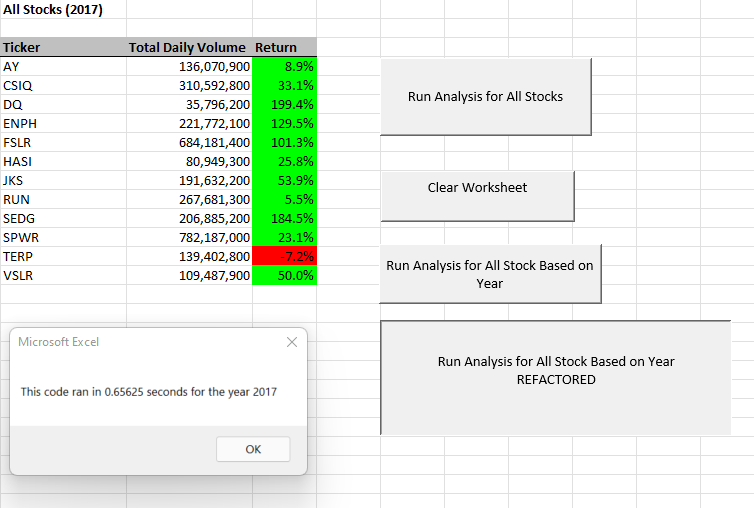Select the All Stocks (2017) title cell
The image size is (754, 508).
(x=63, y=10)
